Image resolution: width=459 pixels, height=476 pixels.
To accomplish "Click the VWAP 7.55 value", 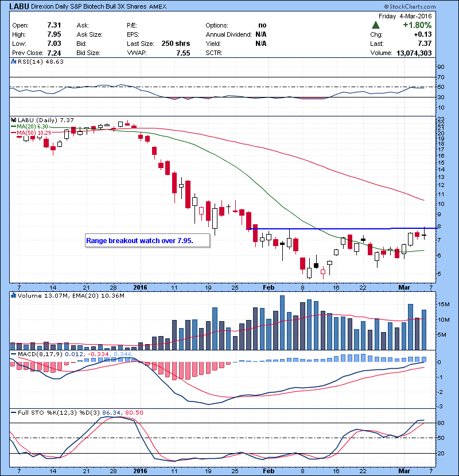I will (x=183, y=53).
